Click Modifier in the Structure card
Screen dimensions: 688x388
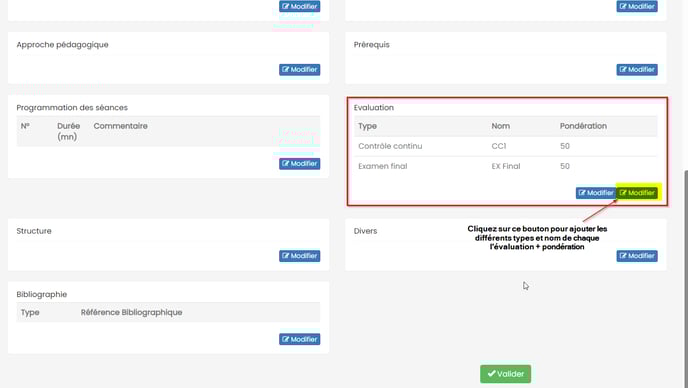click(299, 256)
